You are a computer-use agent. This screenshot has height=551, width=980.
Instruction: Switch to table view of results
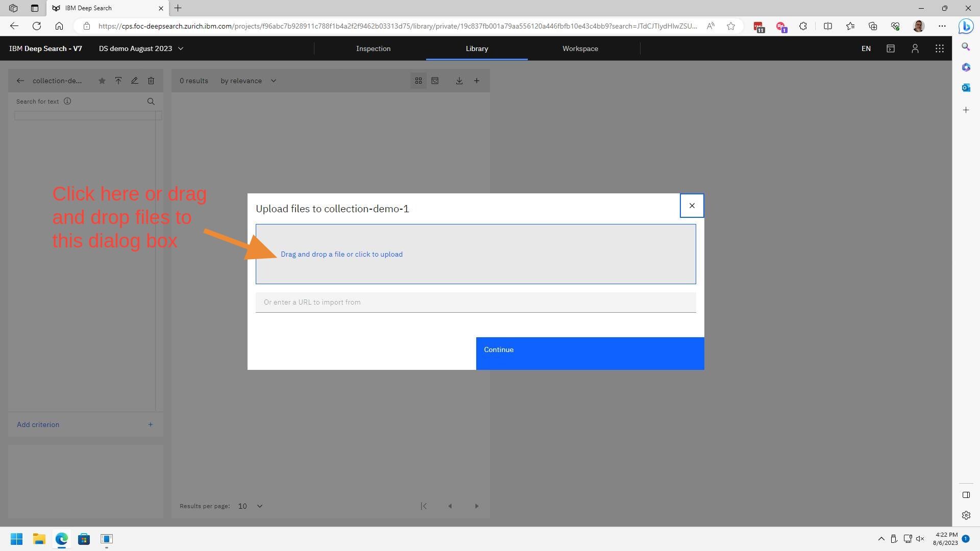coord(435,81)
